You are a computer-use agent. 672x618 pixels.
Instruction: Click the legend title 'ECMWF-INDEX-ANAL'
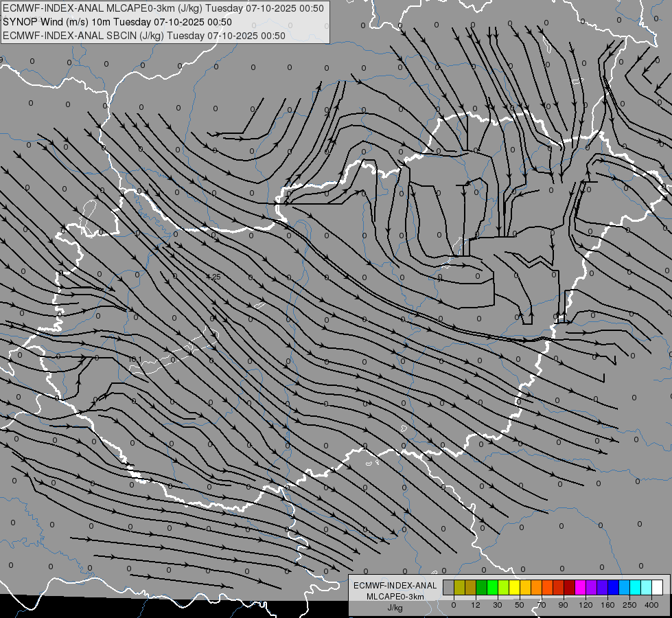pos(395,586)
